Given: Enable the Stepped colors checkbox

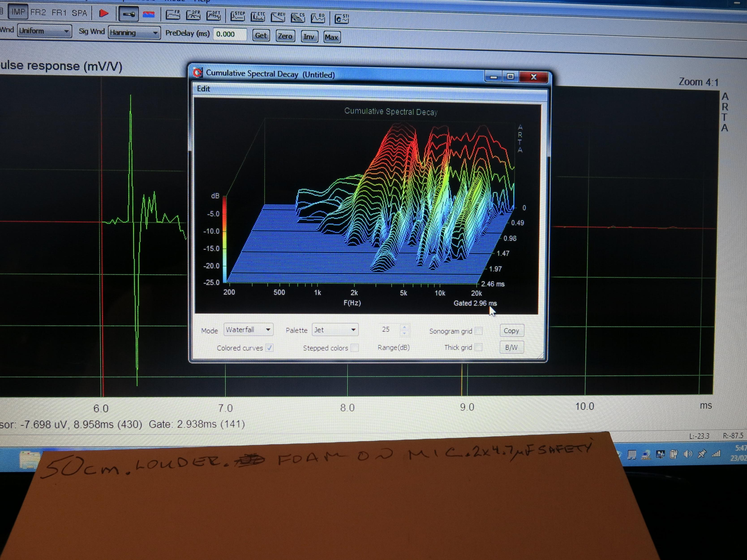Looking at the screenshot, I should click(354, 348).
